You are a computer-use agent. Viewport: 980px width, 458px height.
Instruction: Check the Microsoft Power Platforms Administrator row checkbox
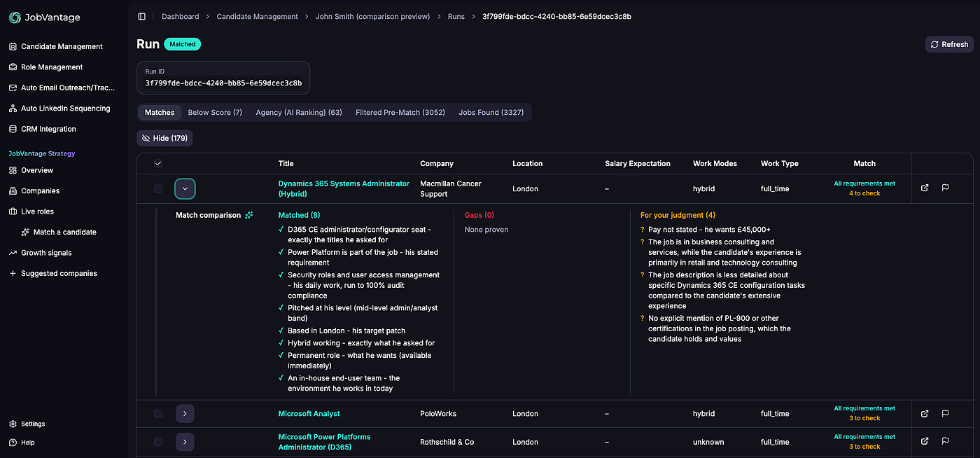(x=158, y=442)
